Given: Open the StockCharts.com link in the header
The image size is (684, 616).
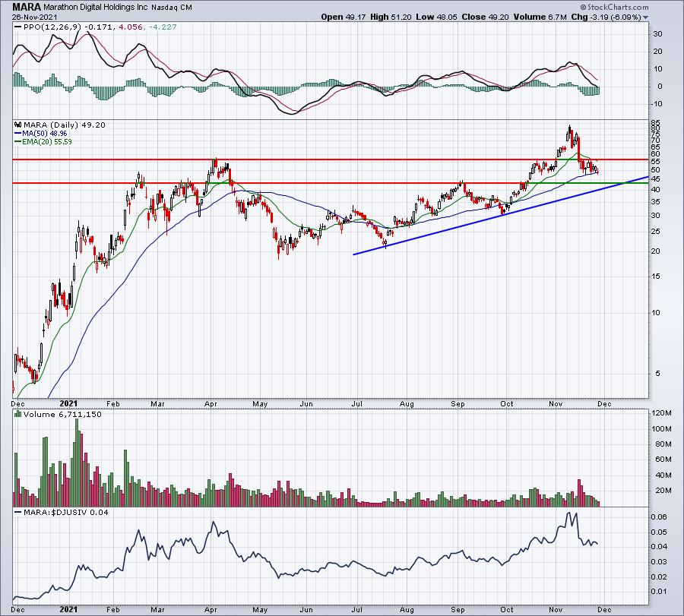Looking at the screenshot, I should [x=617, y=7].
